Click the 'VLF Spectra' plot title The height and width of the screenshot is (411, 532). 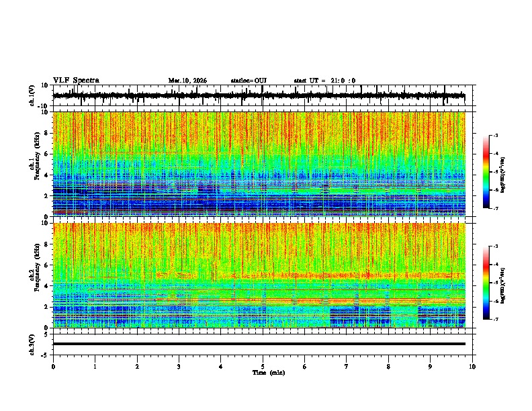point(76,81)
